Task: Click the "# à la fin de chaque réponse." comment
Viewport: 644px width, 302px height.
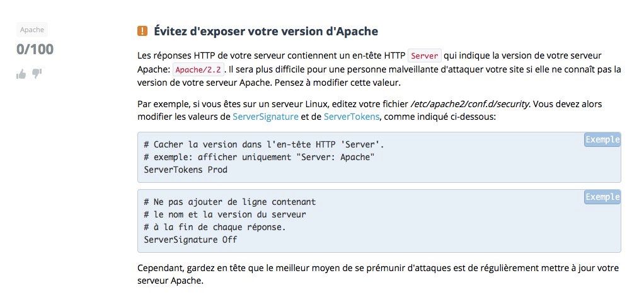Action: click(215, 227)
